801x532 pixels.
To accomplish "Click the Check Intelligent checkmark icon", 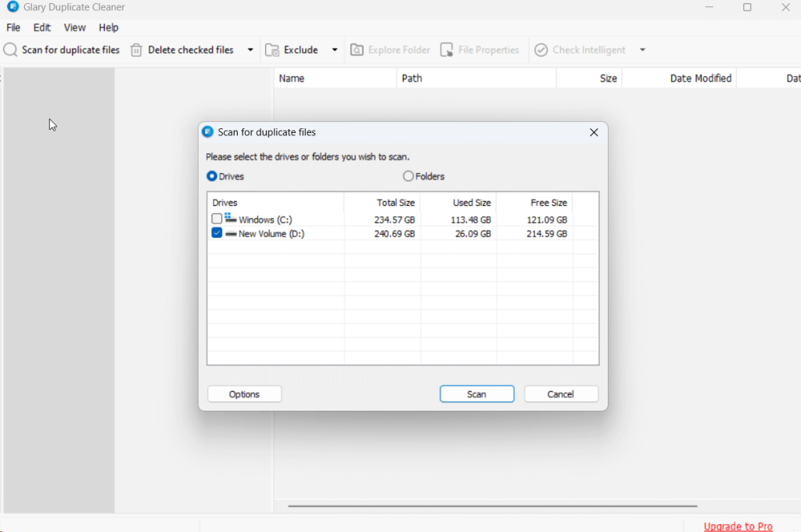I will tap(541, 49).
